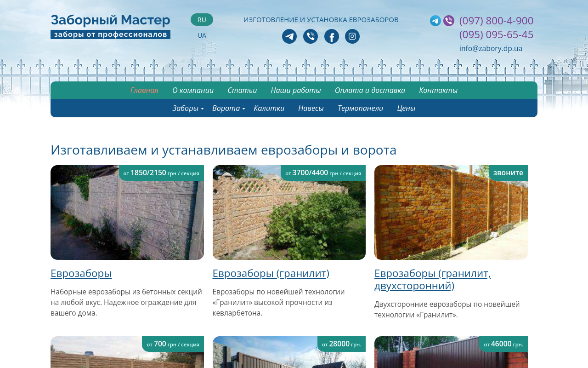
Task: Click the grey Еврозаборы fence photo
Action: [x=127, y=213]
